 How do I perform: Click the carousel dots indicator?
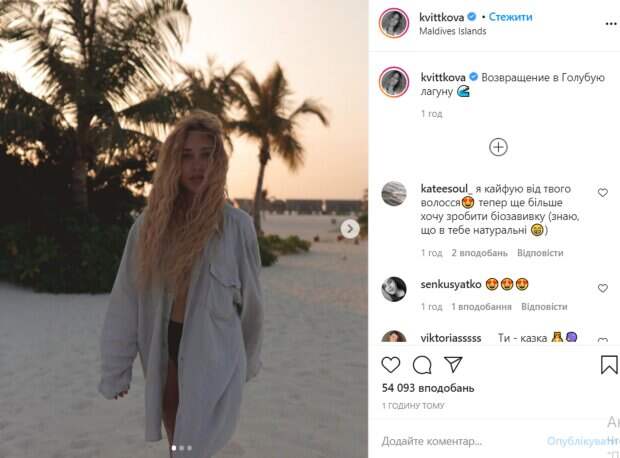click(x=182, y=448)
